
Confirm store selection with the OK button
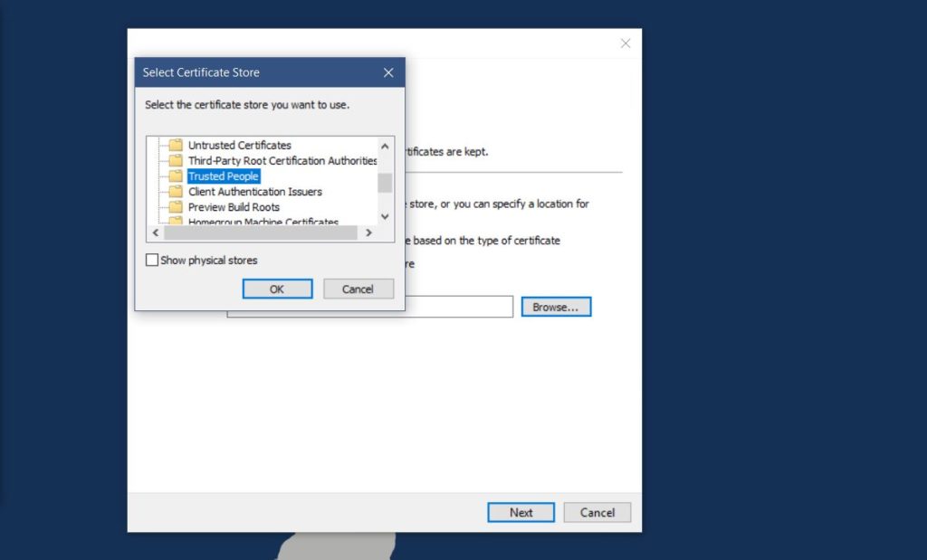[277, 289]
